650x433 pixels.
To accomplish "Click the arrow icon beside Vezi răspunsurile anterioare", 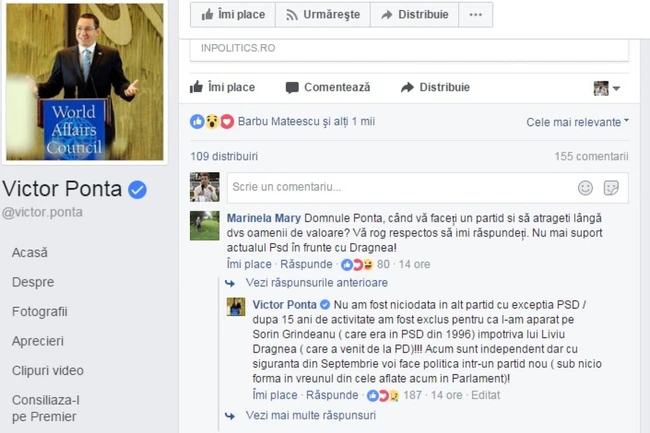I will pyautogui.click(x=230, y=283).
